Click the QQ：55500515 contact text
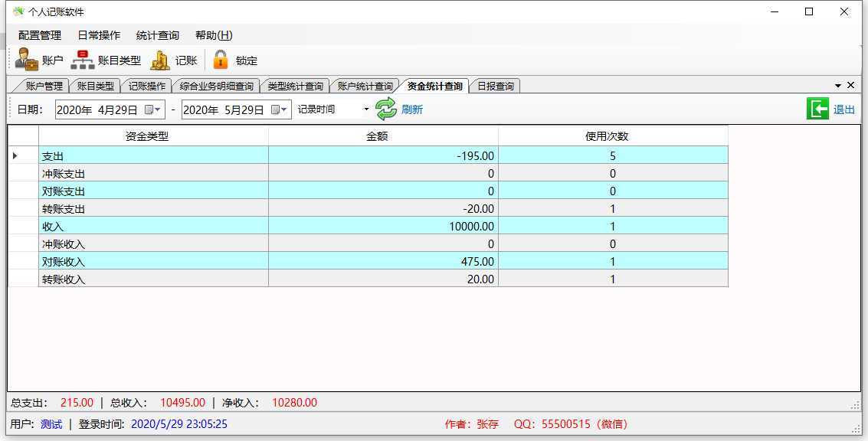Viewport: 868px width, 441px height. [571, 424]
